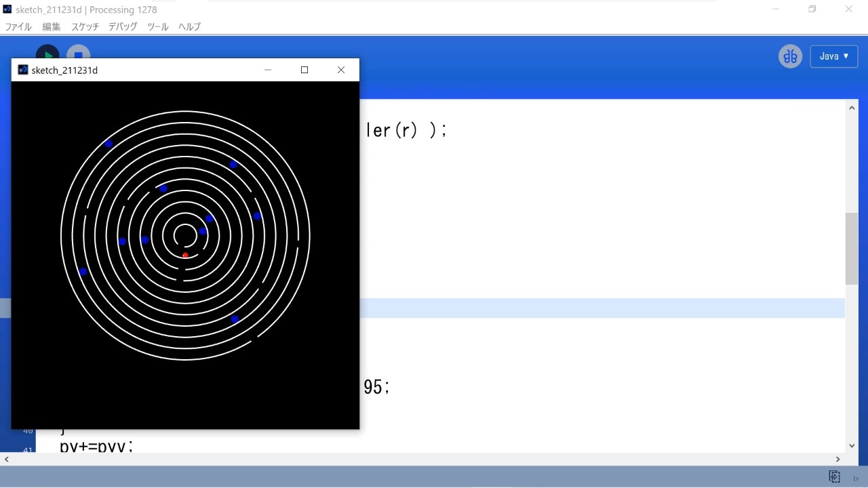Screen dimensions: 868x488
Task: Click the Processing logo in the main title bar
Action: click(7, 9)
